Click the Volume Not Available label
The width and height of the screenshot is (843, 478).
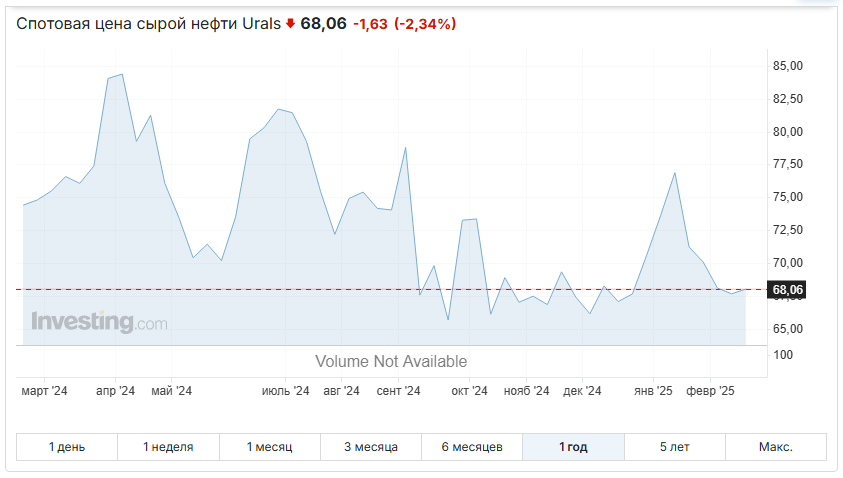point(391,361)
